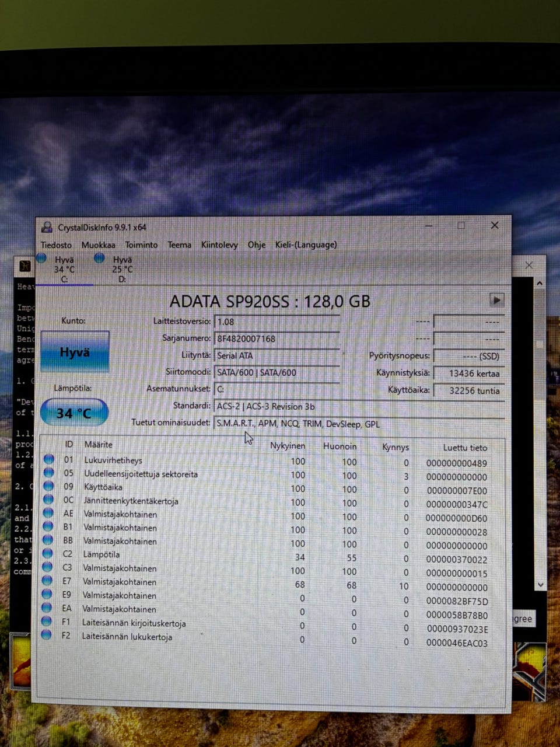Select the Laiteisännän kirjoituskertoja attribute name
Screen dimensions: 560x747
coord(134,623)
